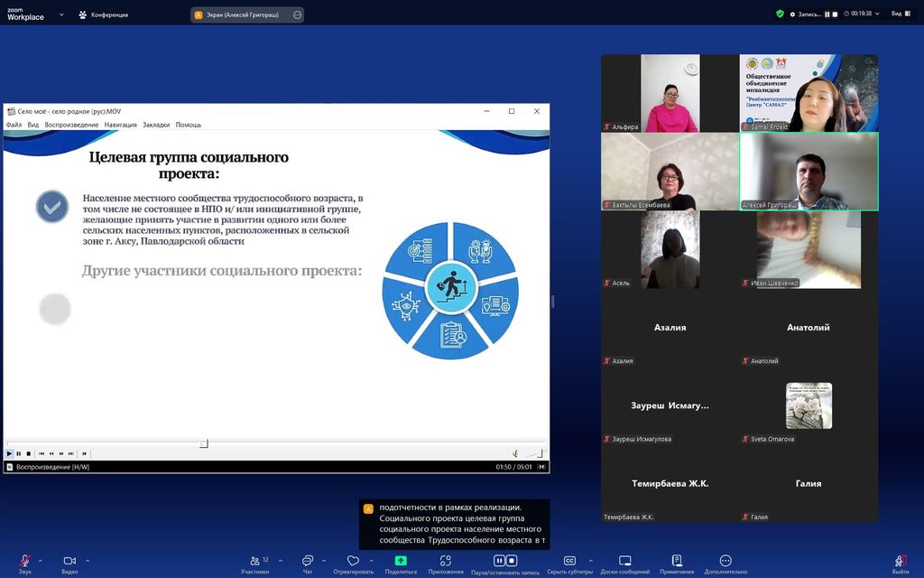Click the green Поделиться share screen icon
924x578 pixels.
coord(401,561)
